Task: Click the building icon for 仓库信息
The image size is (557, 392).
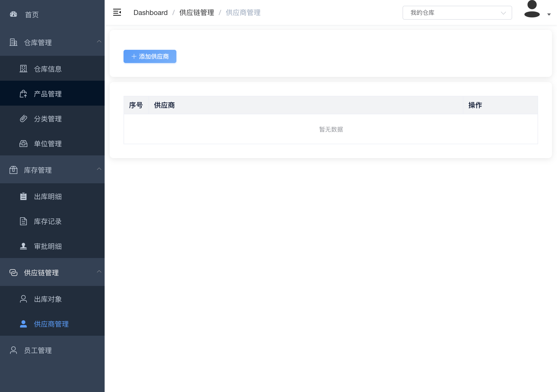Action: (23, 69)
